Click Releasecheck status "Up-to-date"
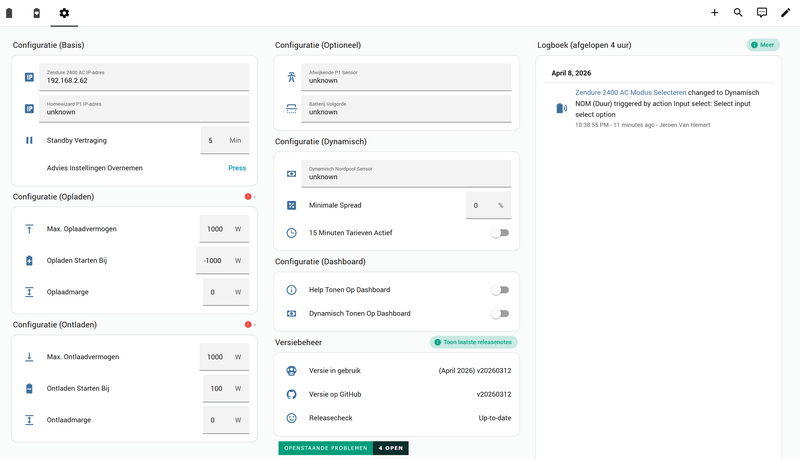The height and width of the screenshot is (460, 800). tap(495, 418)
